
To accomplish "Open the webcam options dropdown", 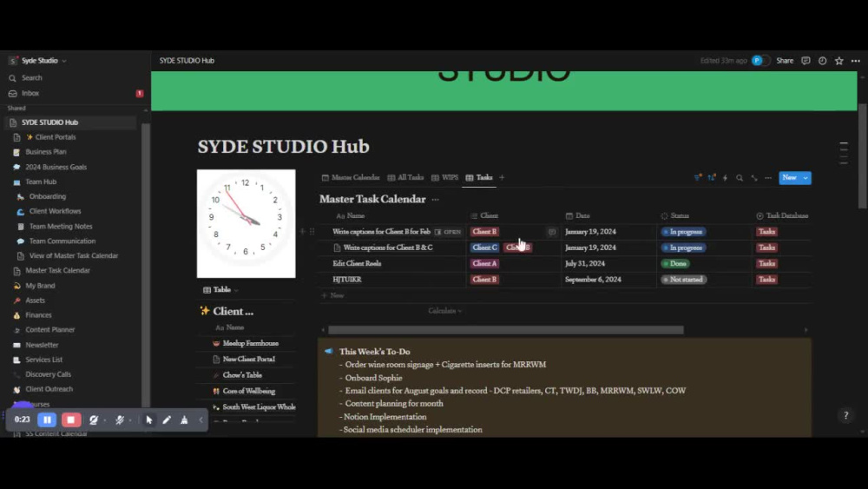I will tap(105, 420).
